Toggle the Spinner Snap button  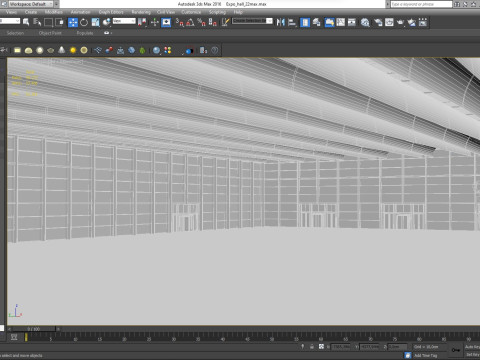coord(213,22)
